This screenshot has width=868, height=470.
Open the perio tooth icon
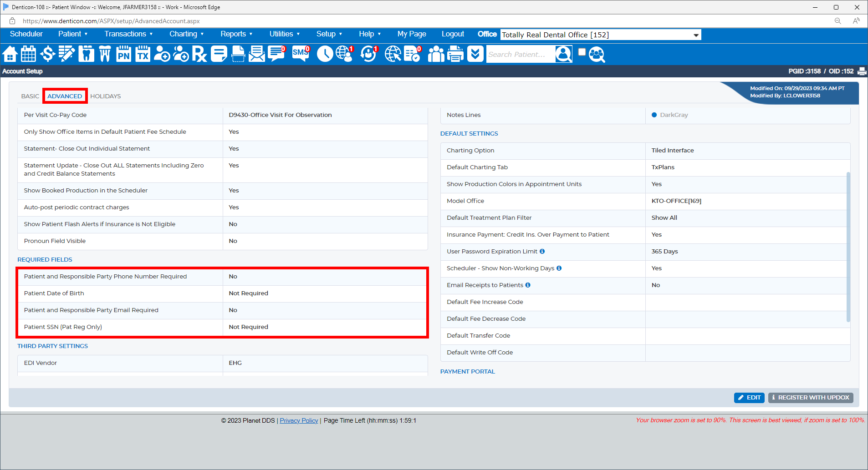tap(105, 54)
